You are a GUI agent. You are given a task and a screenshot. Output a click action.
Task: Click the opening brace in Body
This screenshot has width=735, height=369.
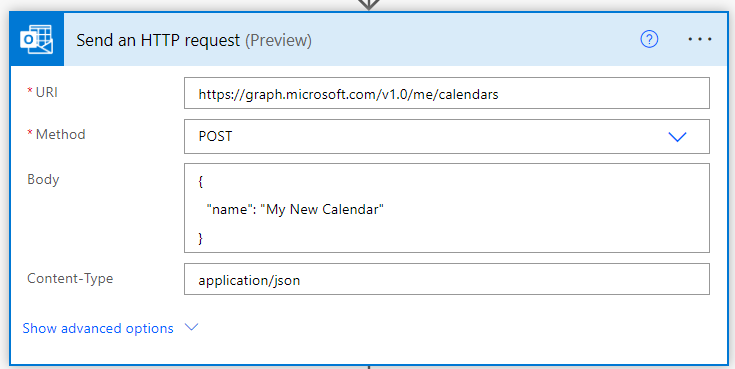[x=201, y=182]
